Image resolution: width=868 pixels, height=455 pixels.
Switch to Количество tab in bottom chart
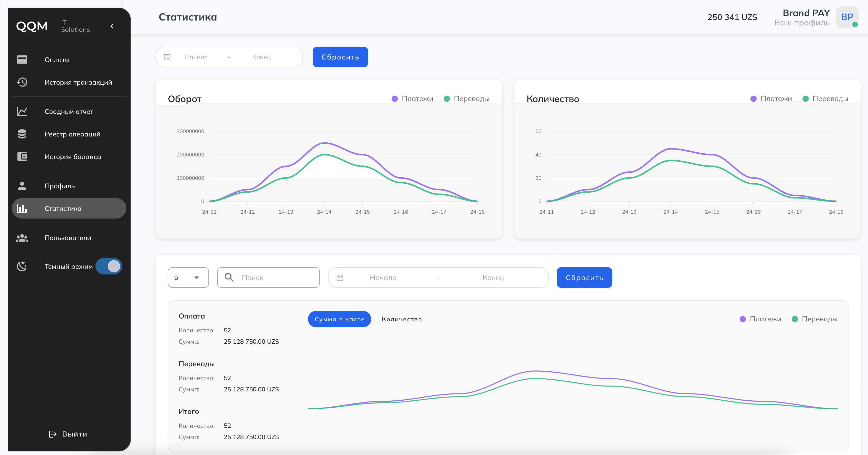pos(401,319)
